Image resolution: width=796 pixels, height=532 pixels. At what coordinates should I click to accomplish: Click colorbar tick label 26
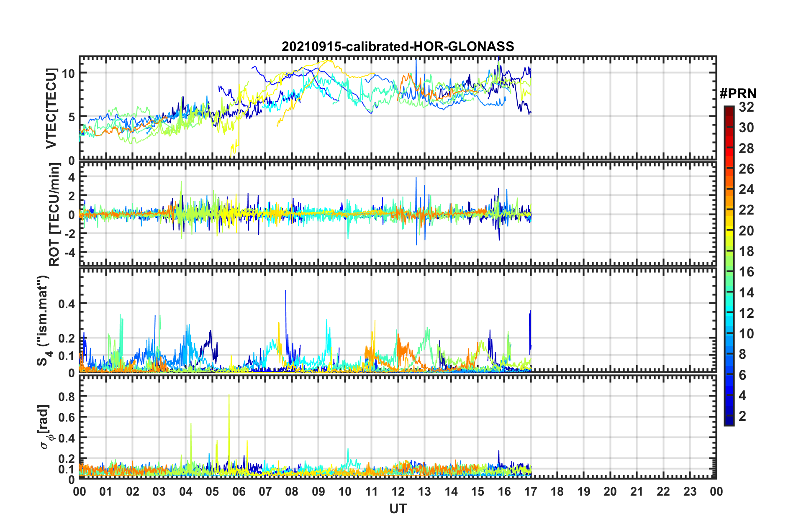(x=746, y=169)
